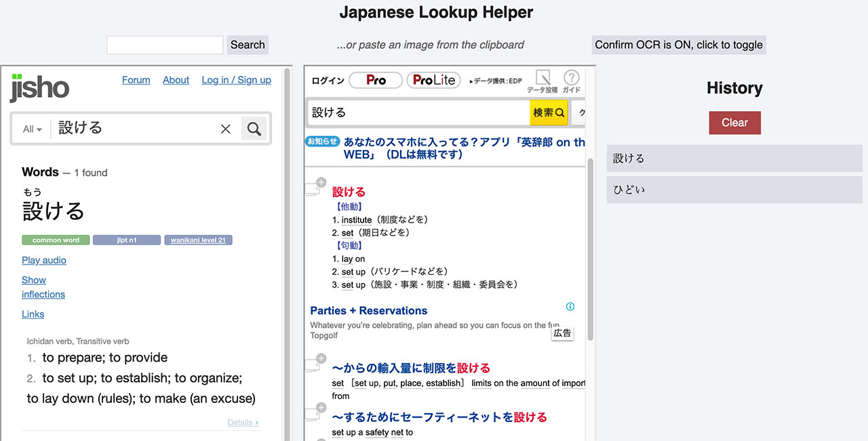Click the jlpt n1 tag
Screen dimensions: 868x441
point(127,240)
